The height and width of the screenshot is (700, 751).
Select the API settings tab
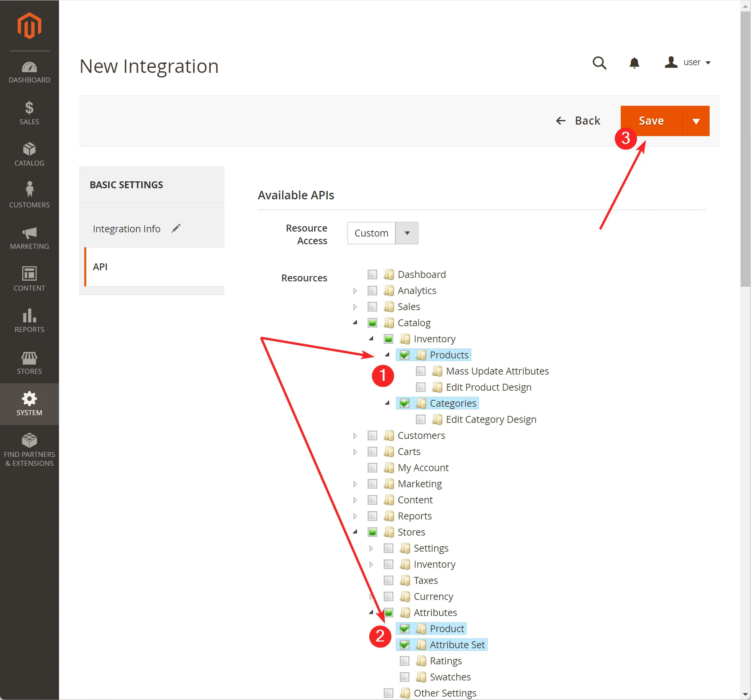click(x=100, y=267)
